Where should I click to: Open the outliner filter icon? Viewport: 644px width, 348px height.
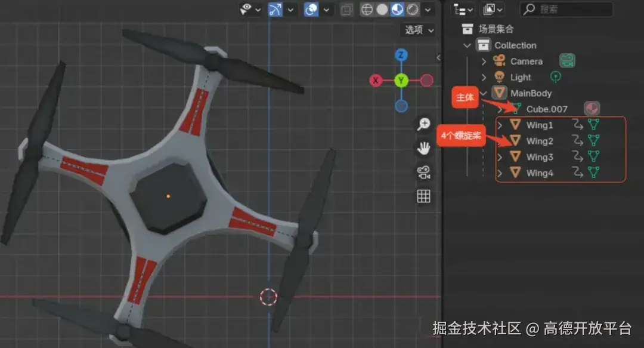(x=490, y=10)
